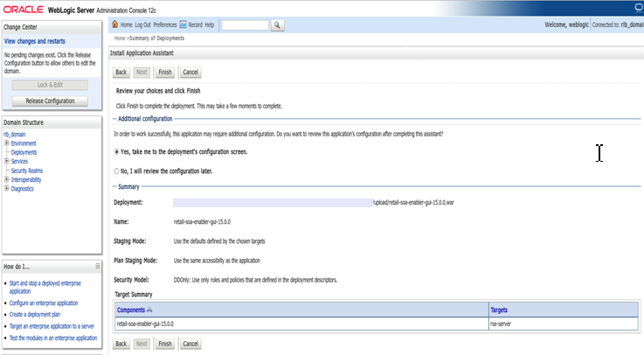Open View changes and restarts link

34,41
